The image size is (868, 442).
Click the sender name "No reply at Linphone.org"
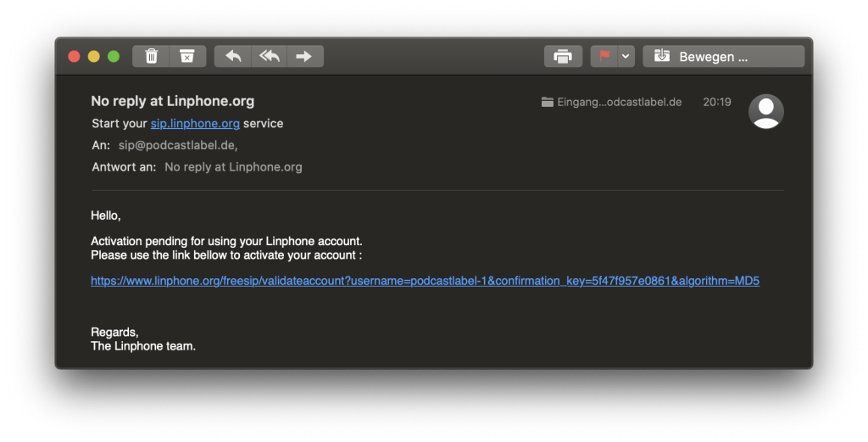pos(172,101)
